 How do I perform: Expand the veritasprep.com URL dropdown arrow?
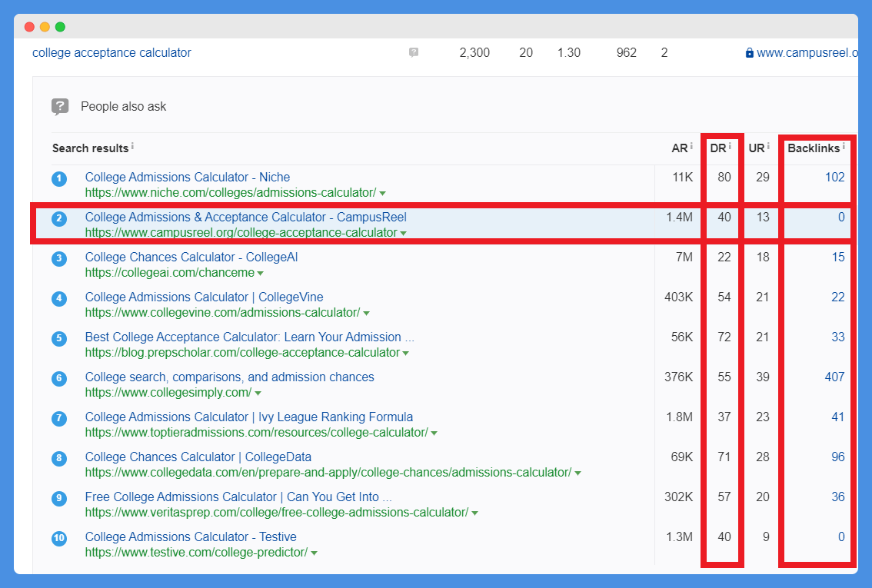(x=475, y=513)
